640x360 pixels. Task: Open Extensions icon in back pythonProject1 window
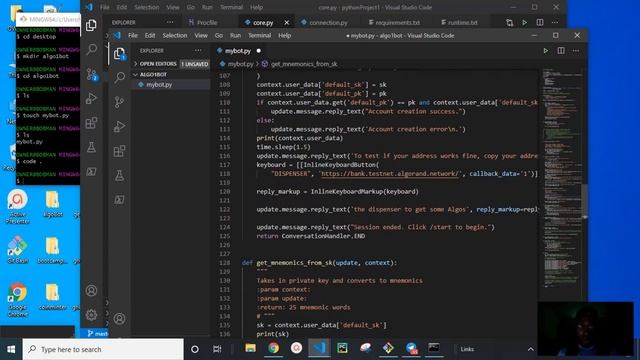point(91,123)
